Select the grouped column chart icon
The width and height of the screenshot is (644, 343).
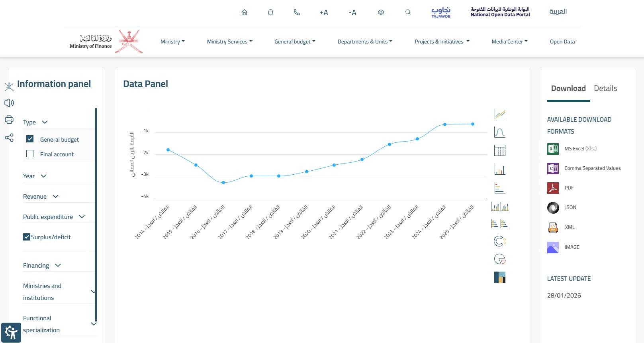(500, 207)
